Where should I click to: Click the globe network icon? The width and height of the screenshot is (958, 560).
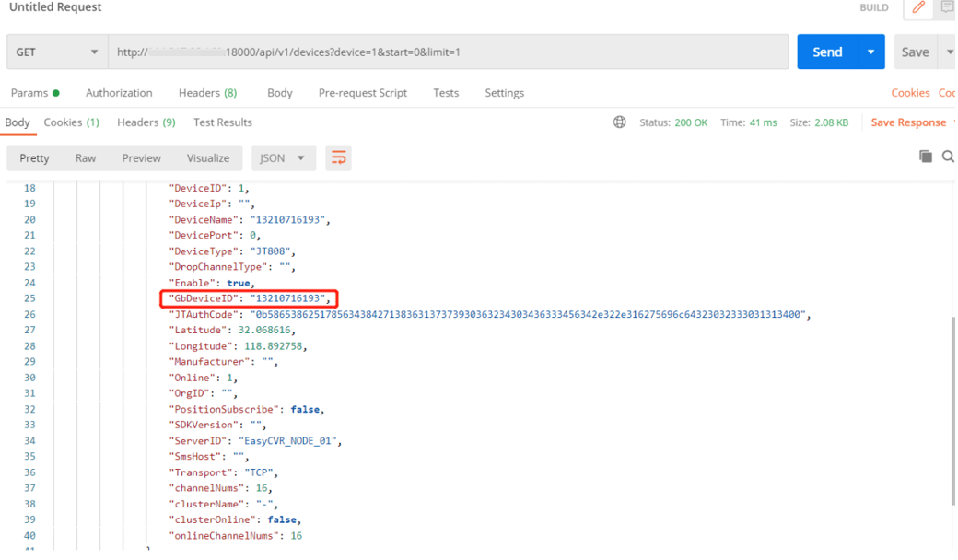pyautogui.click(x=620, y=122)
